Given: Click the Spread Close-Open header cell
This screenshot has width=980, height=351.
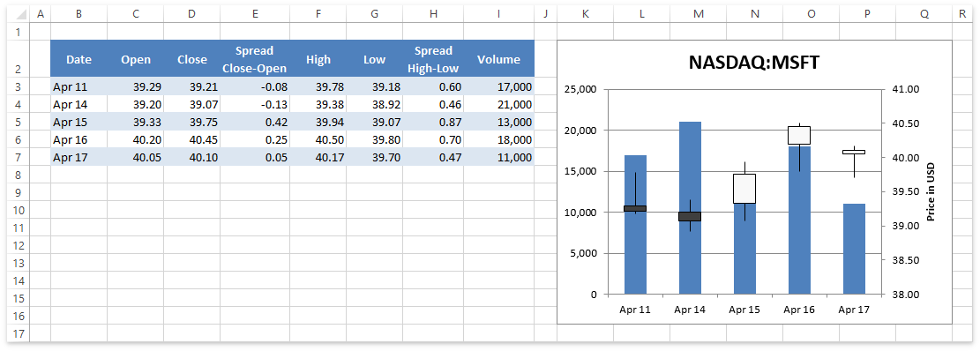Looking at the screenshot, I should coord(254,59).
